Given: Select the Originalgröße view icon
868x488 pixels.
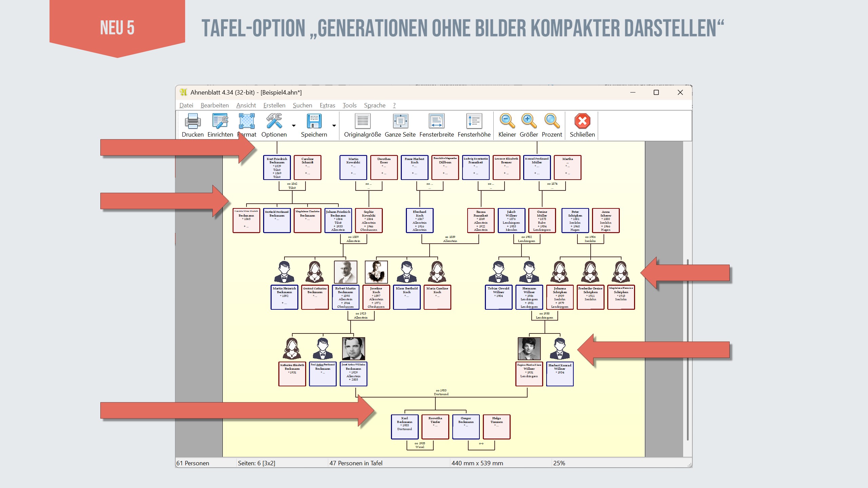Looking at the screenshot, I should point(362,122).
